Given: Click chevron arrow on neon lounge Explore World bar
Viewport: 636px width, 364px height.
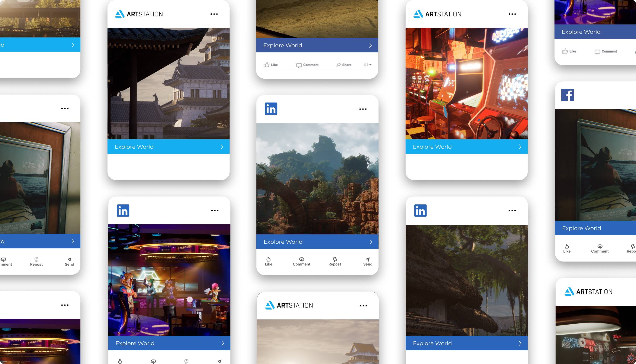Looking at the screenshot, I should click(223, 343).
